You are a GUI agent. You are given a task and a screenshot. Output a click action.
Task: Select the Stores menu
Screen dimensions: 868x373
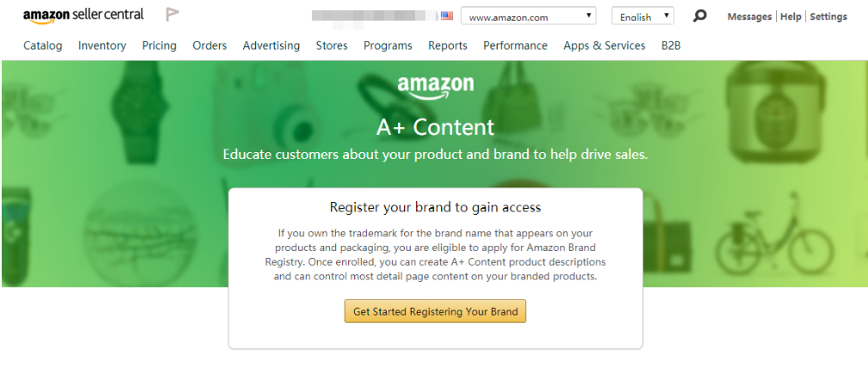point(332,46)
